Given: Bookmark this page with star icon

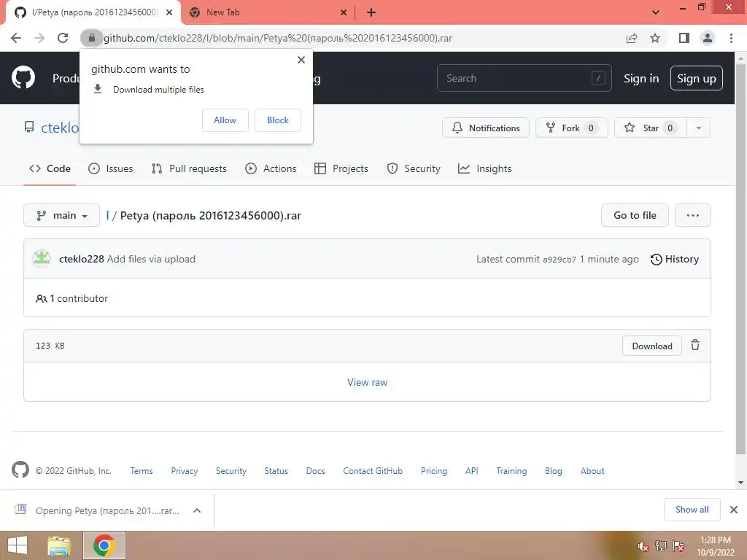Looking at the screenshot, I should [656, 38].
